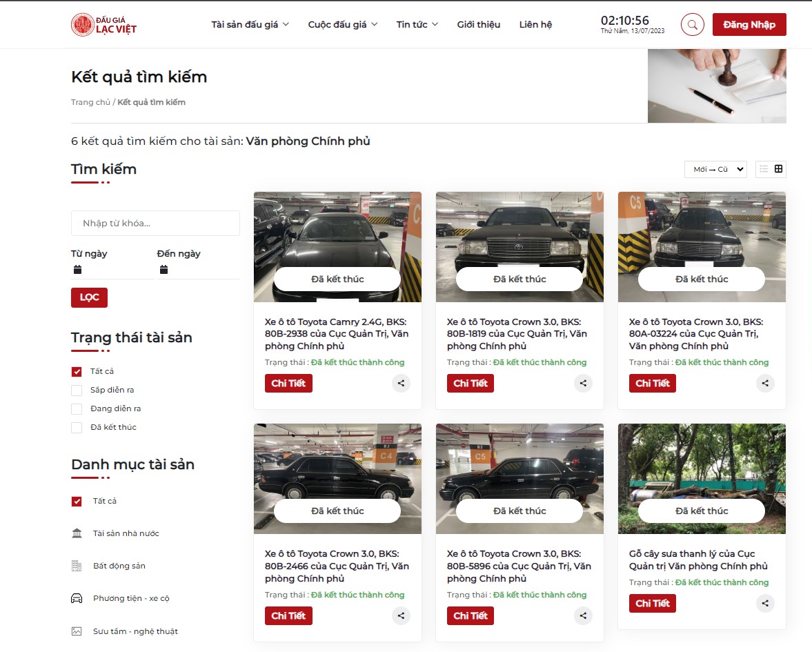The width and height of the screenshot is (812, 652).
Task: Open Chi Tiết for Toyota Crown 80B-5896
Action: (x=471, y=615)
